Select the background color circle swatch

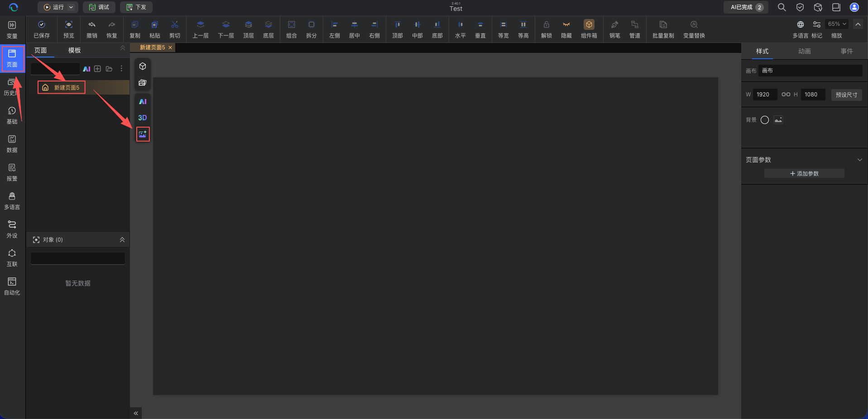pos(765,120)
